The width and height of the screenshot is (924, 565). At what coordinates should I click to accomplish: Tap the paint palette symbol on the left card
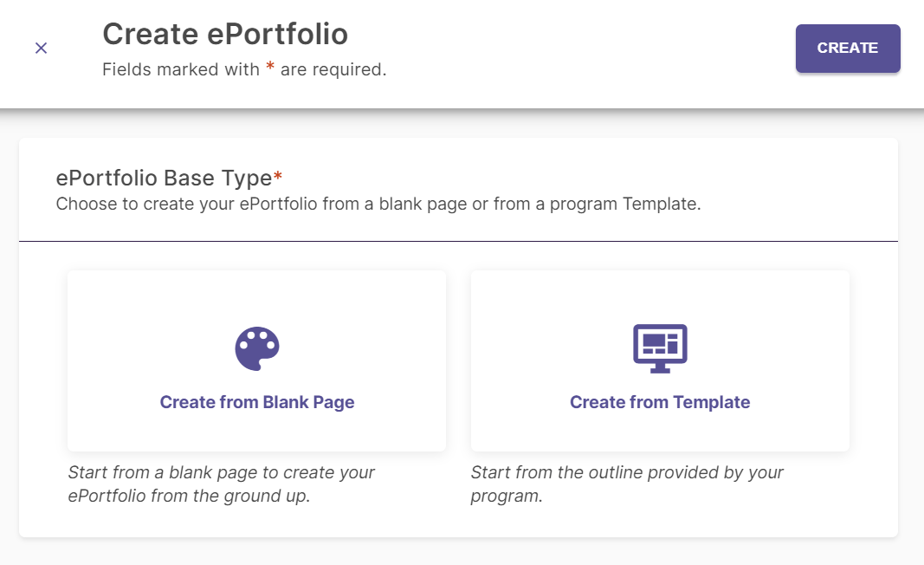(257, 347)
